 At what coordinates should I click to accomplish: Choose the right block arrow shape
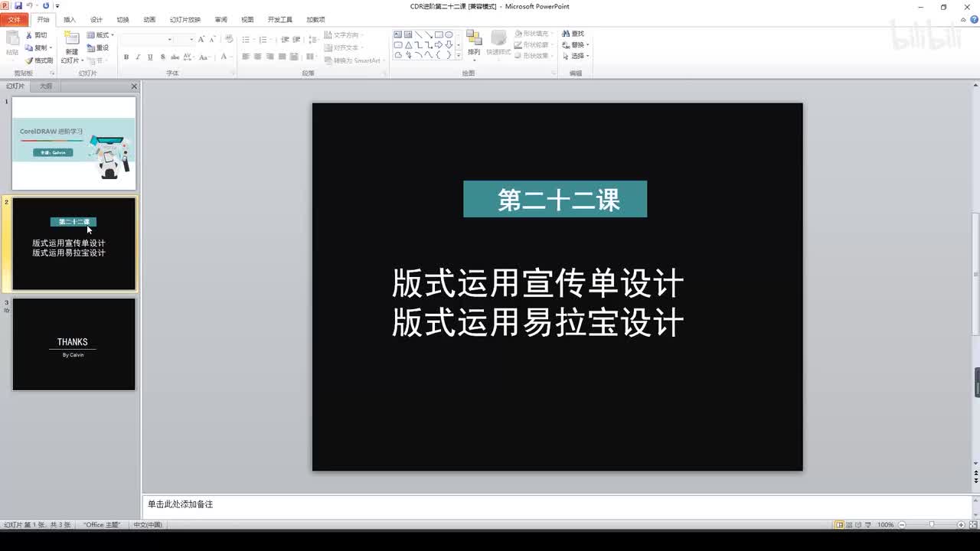click(x=438, y=44)
